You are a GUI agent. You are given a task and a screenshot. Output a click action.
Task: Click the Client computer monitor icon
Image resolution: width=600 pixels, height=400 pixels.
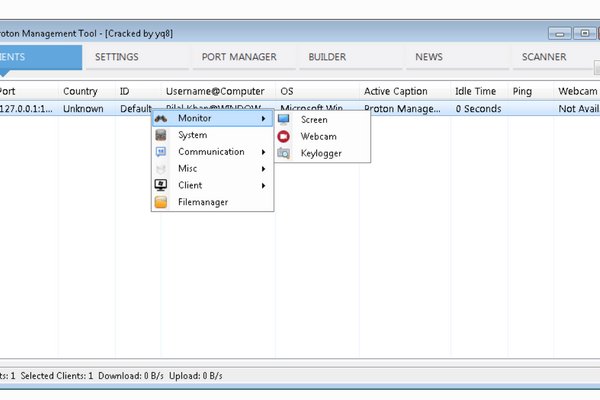161,185
